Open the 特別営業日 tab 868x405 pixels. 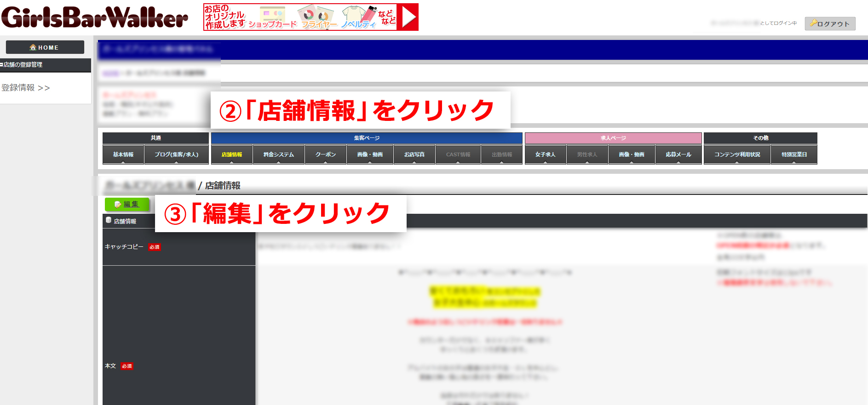[794, 154]
